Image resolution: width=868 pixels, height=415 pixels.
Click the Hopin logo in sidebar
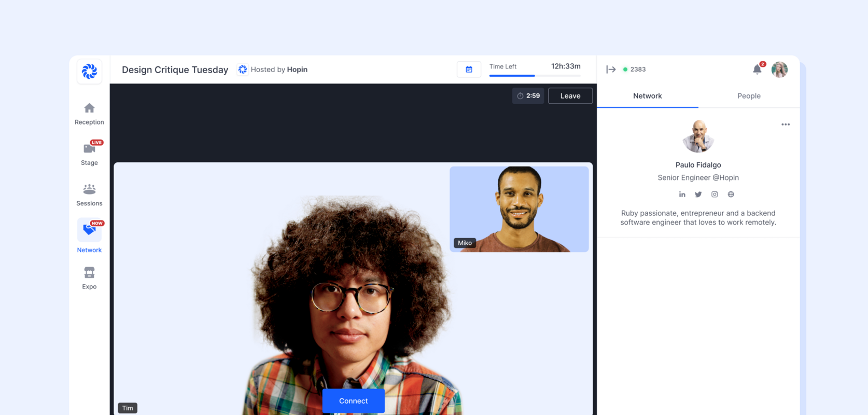point(89,71)
